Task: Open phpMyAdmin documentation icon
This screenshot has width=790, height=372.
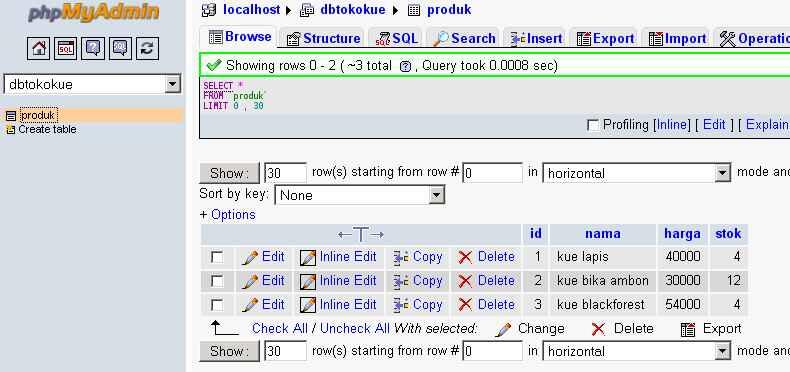Action: (x=93, y=49)
